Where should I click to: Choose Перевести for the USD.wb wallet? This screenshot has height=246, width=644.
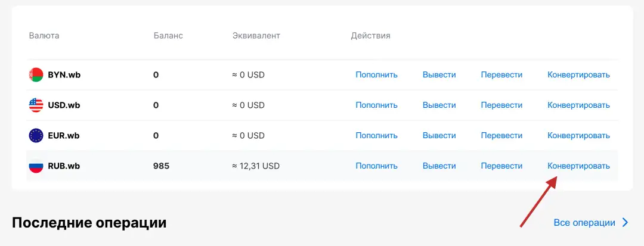[x=501, y=105]
